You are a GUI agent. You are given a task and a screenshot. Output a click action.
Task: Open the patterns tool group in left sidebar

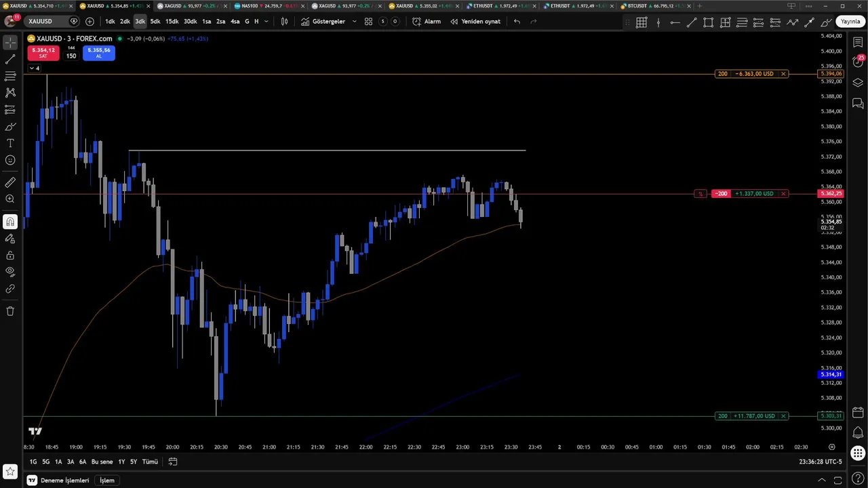(x=10, y=93)
